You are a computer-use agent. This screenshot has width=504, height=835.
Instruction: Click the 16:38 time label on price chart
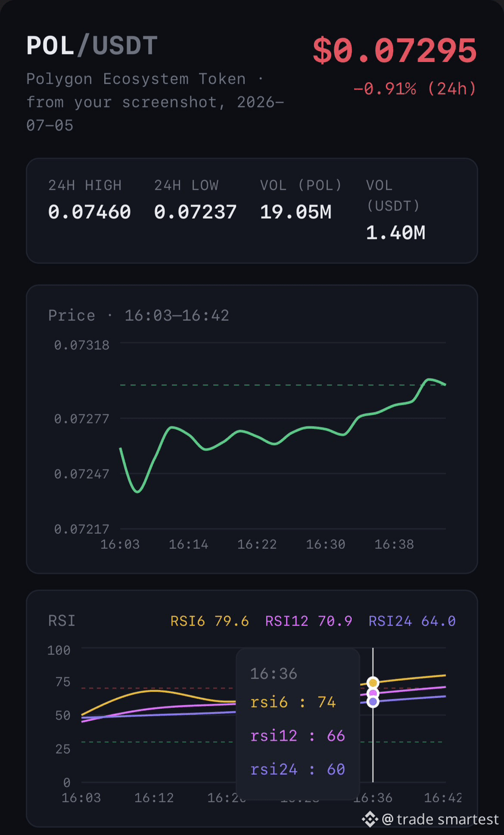tap(394, 544)
